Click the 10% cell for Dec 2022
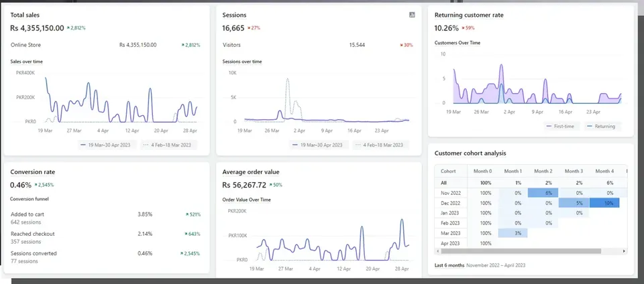 [604, 203]
